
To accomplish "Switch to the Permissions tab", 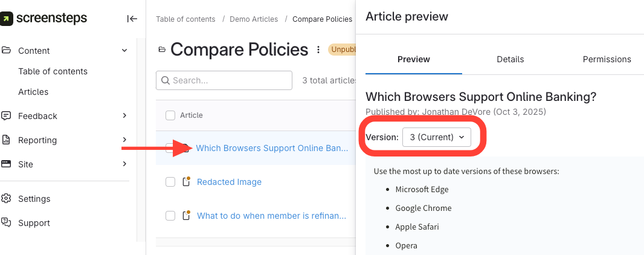I will pos(607,59).
